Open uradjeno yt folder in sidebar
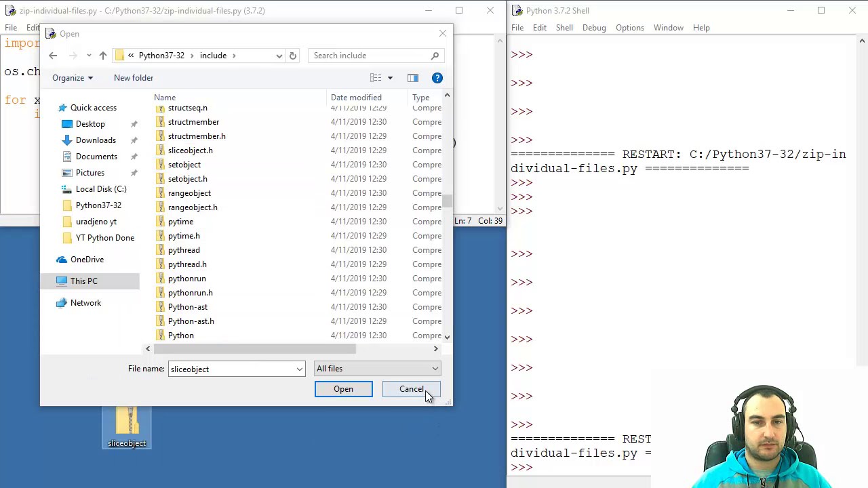The width and height of the screenshot is (868, 488). click(96, 222)
